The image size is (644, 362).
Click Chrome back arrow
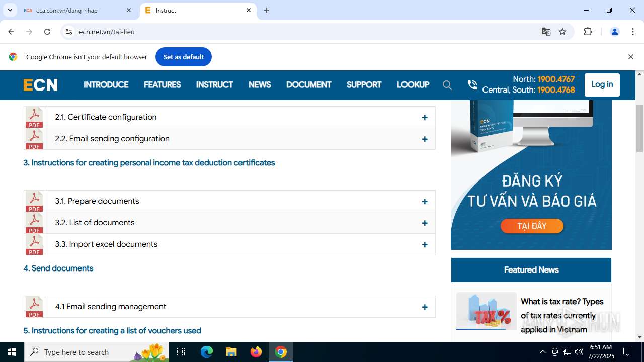pos(11,32)
